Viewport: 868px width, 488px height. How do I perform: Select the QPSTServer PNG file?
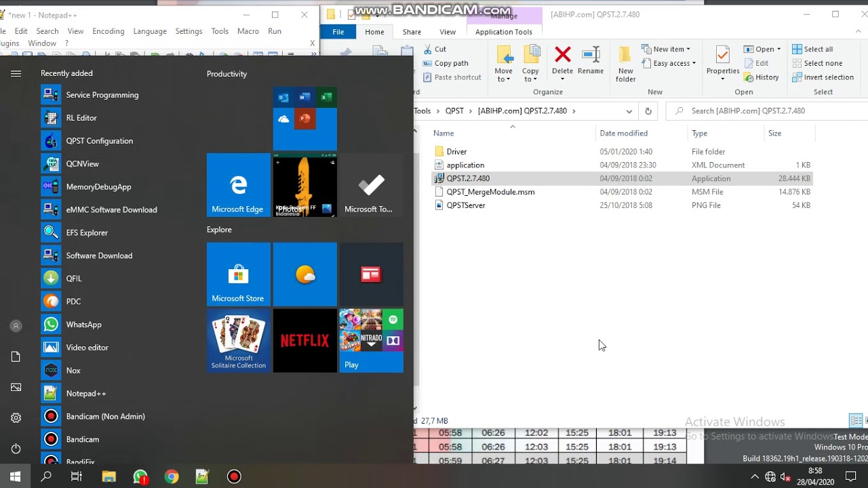[466, 205]
